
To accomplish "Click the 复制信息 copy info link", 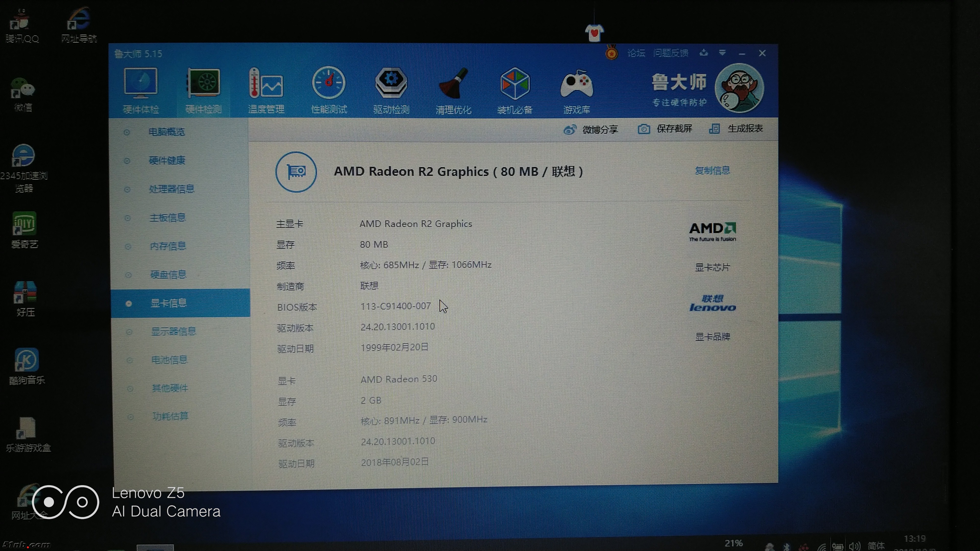I will 712,170.
